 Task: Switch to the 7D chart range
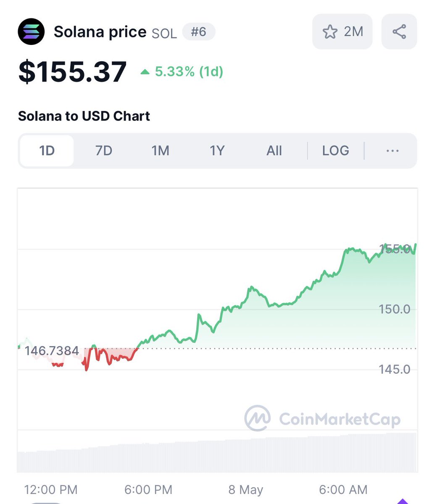[104, 151]
